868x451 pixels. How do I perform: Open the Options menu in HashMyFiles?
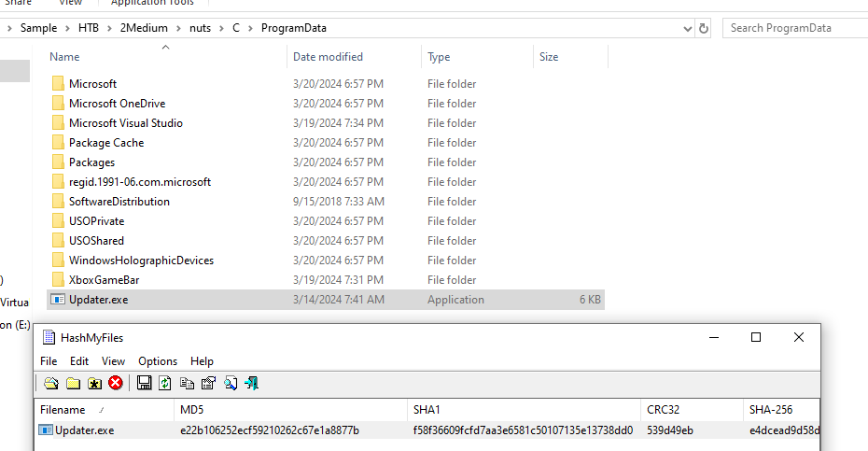pos(158,361)
